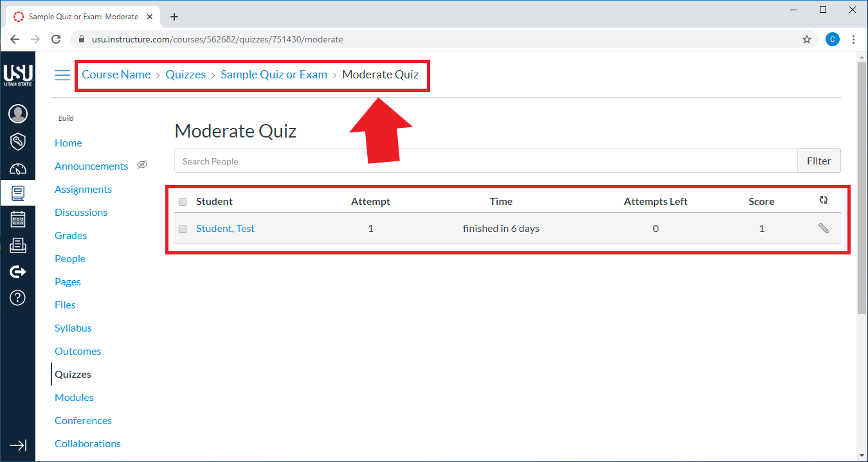868x462 pixels.
Task: Open the Calendar icon in sidebar
Action: [18, 219]
